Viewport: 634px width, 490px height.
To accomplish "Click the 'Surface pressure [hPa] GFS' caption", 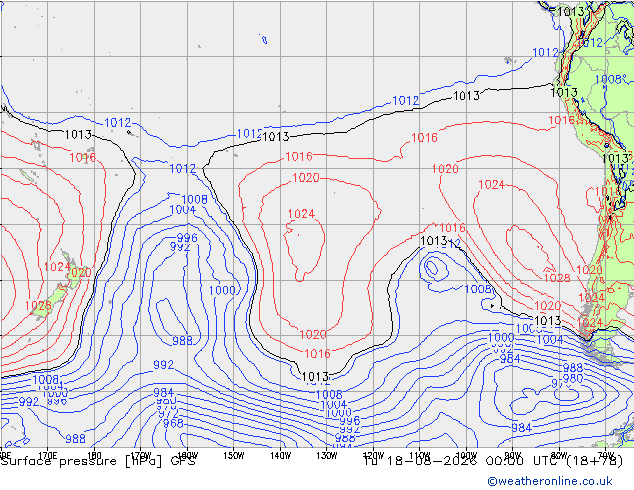I will point(98,461).
